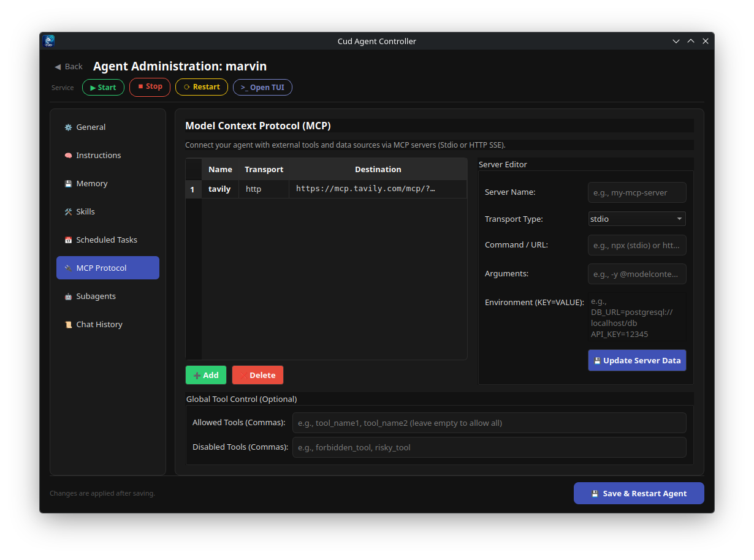The width and height of the screenshot is (754, 560).
Task: Click the Destination column header
Action: pos(378,169)
